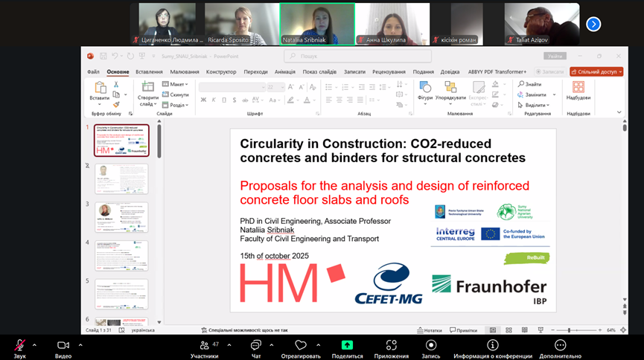Show next participants with the blue arrow
This screenshot has height=360, width=644.
tap(593, 24)
